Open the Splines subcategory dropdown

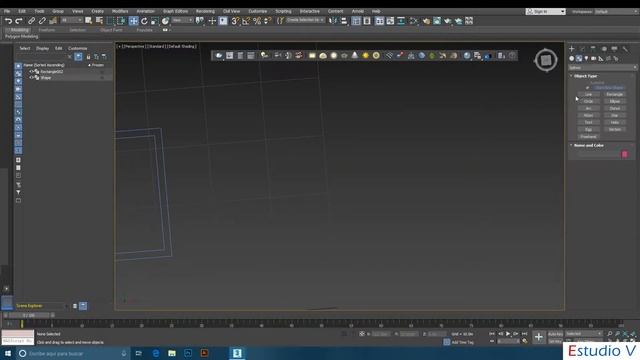click(602, 67)
